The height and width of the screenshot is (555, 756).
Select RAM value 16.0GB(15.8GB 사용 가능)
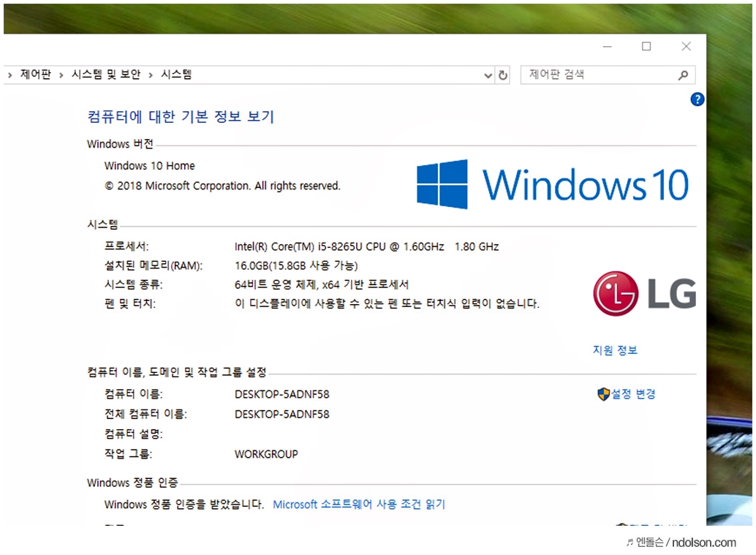click(x=296, y=265)
